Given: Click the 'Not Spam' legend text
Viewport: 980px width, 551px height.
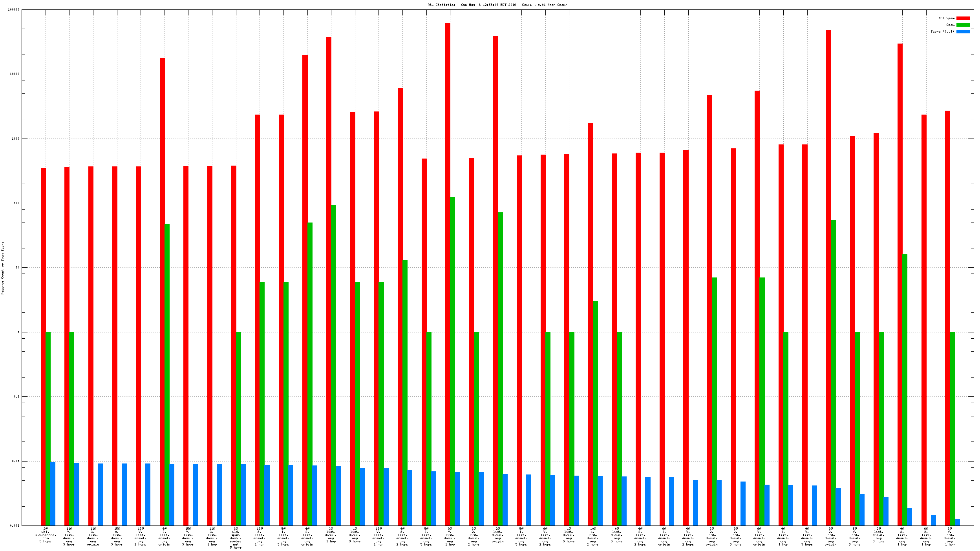Looking at the screenshot, I should [x=946, y=18].
